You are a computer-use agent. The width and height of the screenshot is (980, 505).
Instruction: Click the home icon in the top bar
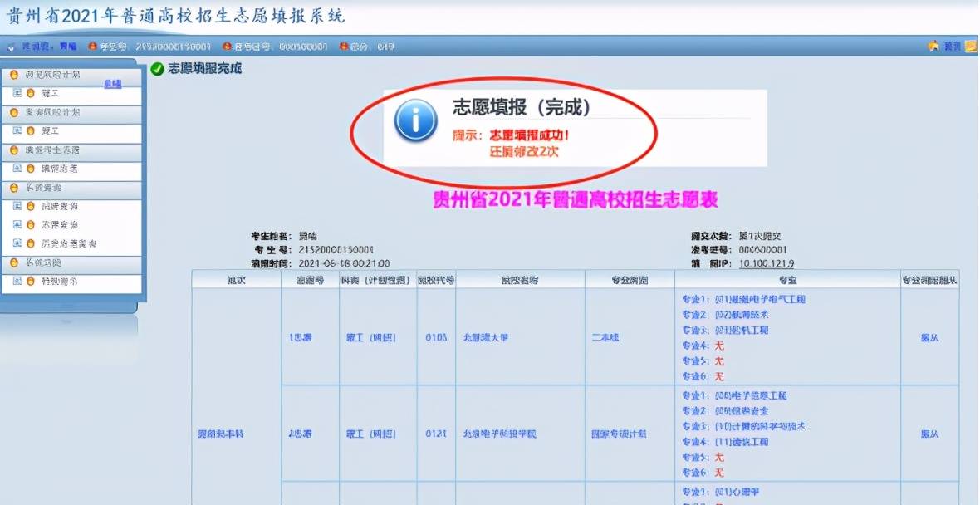pos(933,47)
